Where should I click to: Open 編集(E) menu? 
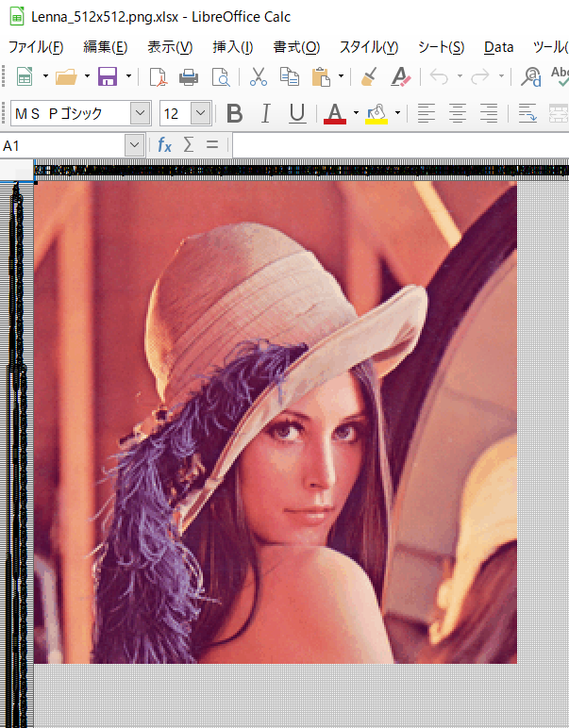106,47
